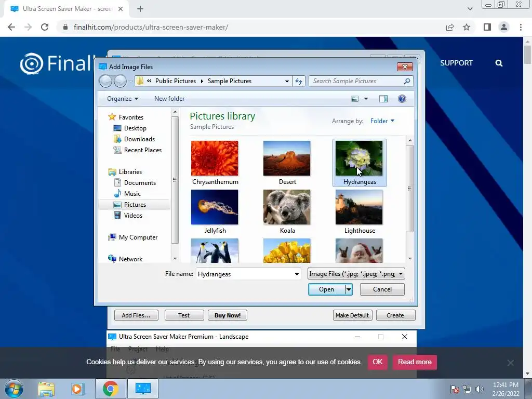
Task: Open Downloads in the navigation pane
Action: pos(139,139)
